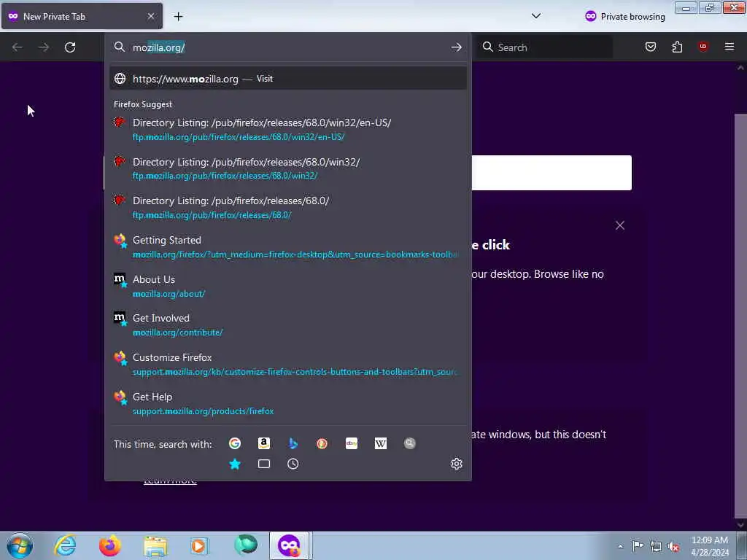
Task: Search this time with Wikipedia
Action: click(x=381, y=444)
